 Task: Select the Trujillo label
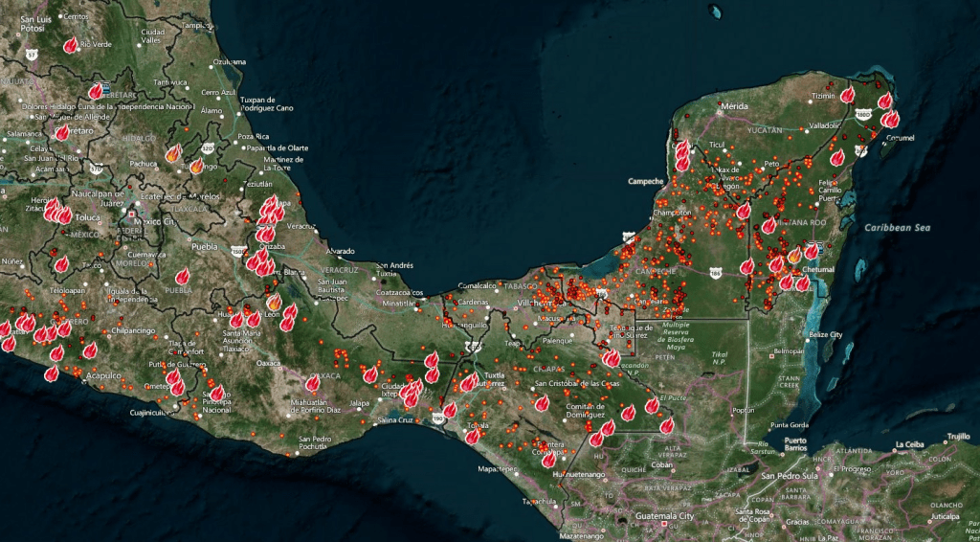[958, 437]
